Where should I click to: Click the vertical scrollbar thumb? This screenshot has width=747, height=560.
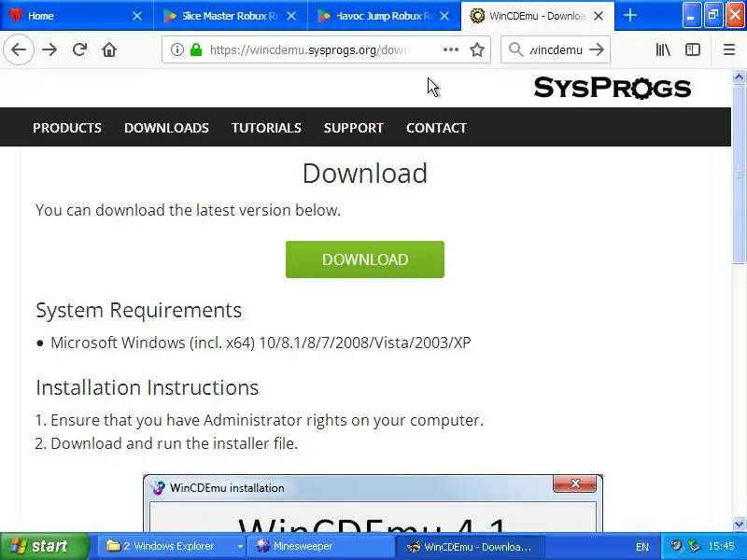[739, 174]
